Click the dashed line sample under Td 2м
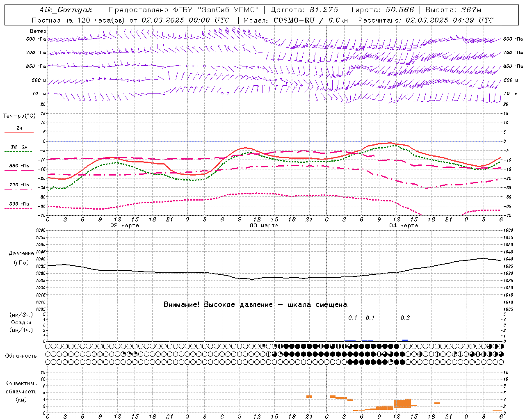This screenshot has width=525, height=420. [x=19, y=152]
